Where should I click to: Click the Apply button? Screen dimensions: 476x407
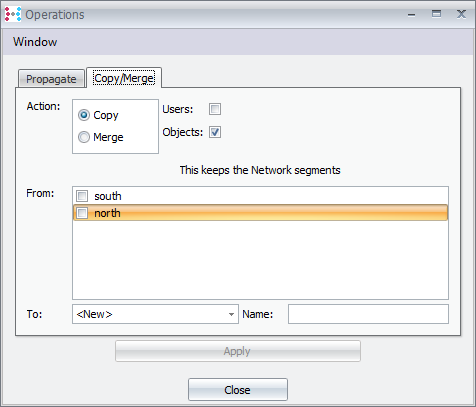[x=238, y=351]
